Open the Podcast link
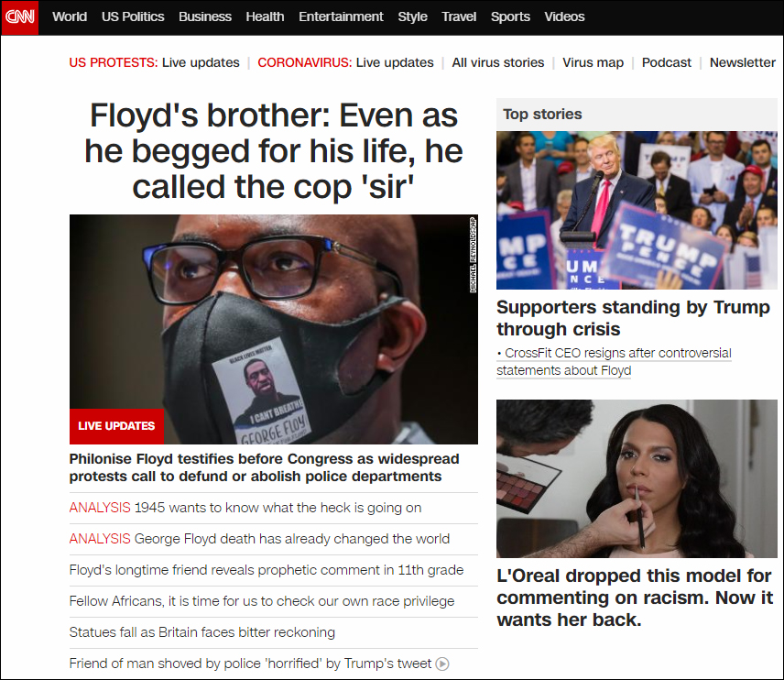The width and height of the screenshot is (784, 680). point(667,62)
